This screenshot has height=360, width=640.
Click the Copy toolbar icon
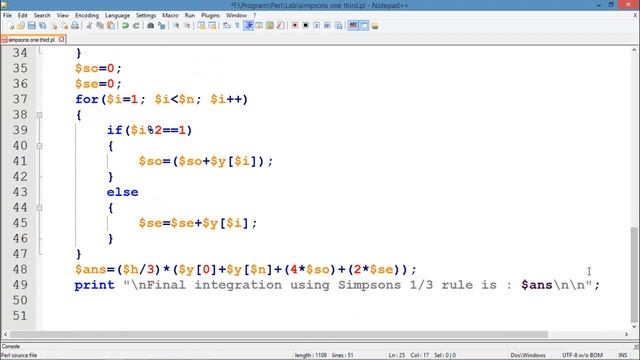[100, 26]
